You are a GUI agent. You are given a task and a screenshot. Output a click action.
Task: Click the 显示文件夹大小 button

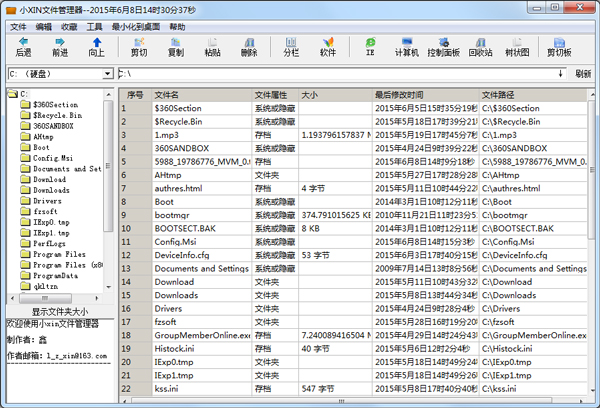pyautogui.click(x=60, y=311)
